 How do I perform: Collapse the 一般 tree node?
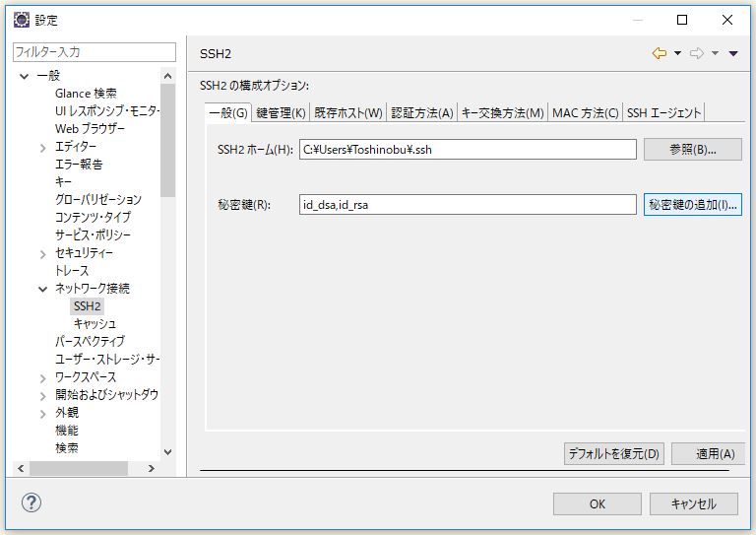pyautogui.click(x=24, y=76)
